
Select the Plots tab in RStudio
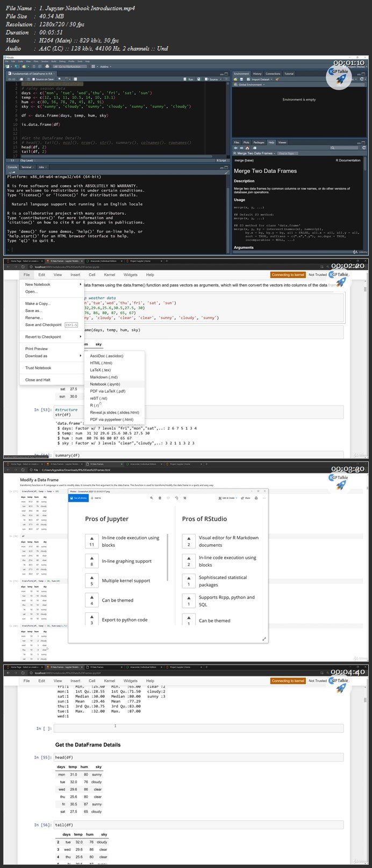246,142
